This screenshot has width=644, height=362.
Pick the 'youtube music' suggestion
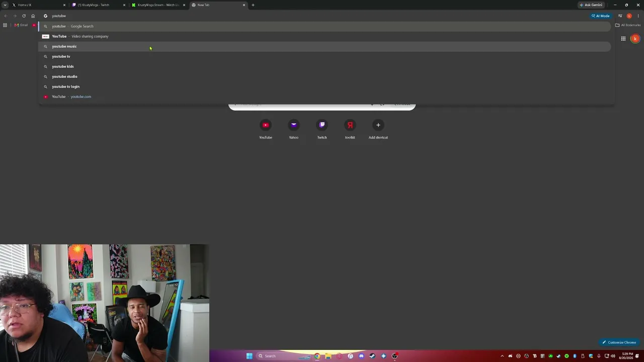(325, 46)
